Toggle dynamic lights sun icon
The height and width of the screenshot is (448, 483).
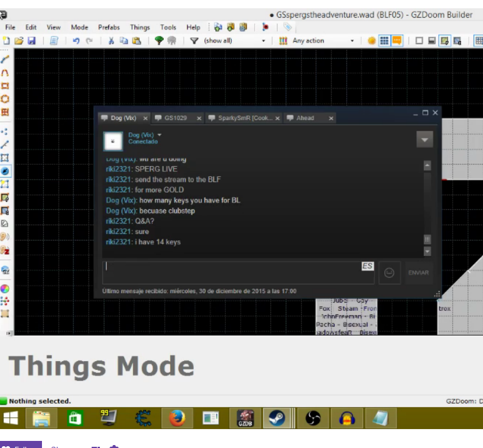372,41
